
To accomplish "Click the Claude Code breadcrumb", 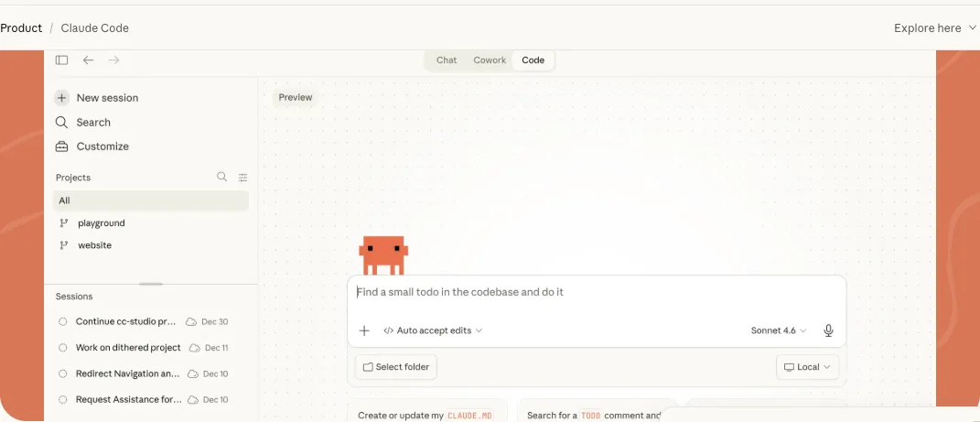I will click(95, 28).
